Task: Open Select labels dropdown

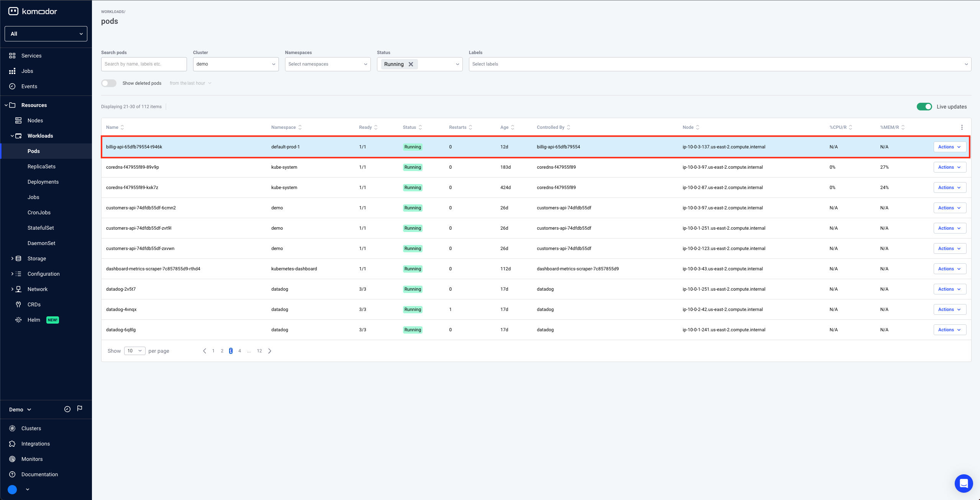Action: 720,64
